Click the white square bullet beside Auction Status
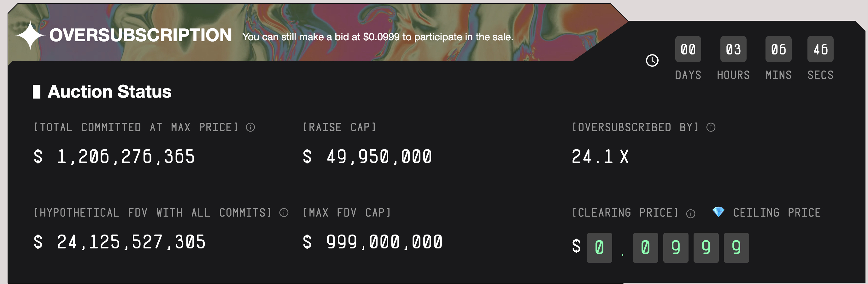868x284 pixels. tap(36, 92)
